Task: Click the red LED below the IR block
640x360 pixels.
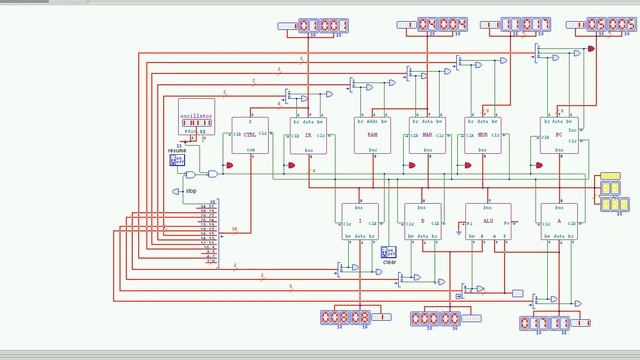Action: pos(291,165)
